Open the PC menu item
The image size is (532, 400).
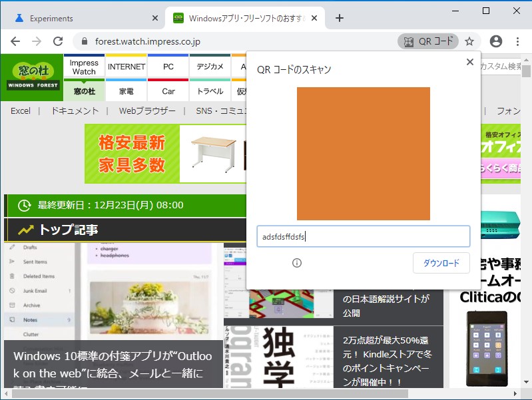(x=168, y=67)
